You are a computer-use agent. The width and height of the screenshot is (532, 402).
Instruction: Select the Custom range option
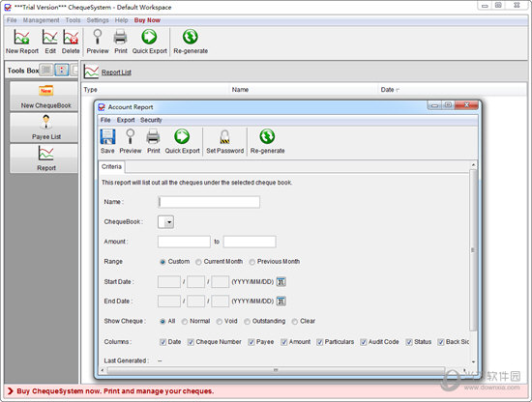click(x=163, y=262)
